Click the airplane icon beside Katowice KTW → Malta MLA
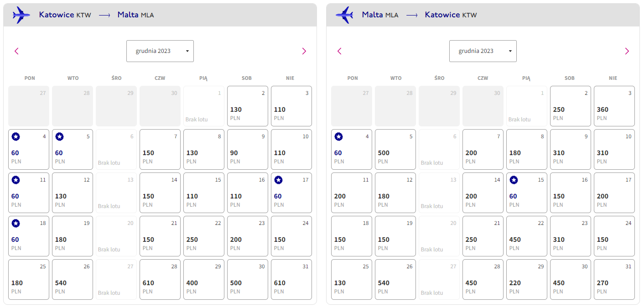This screenshot has width=644, height=308. tap(21, 15)
